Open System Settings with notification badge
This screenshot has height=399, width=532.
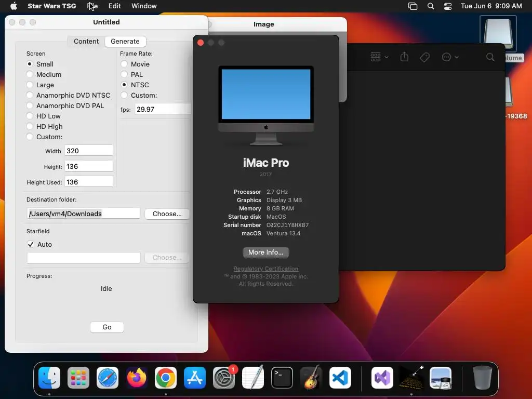[224, 378]
